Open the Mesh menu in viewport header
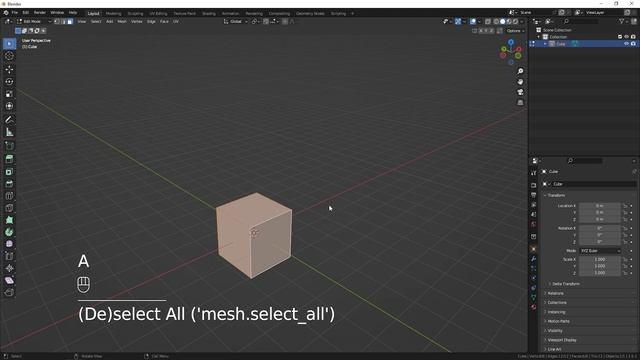The image size is (640, 360). 122,21
